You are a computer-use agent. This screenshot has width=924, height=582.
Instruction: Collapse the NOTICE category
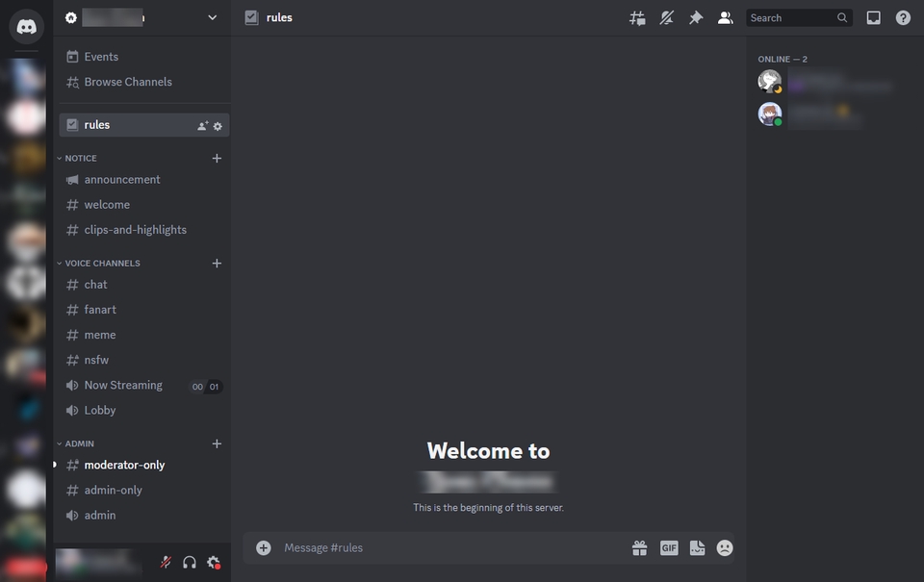coord(80,158)
